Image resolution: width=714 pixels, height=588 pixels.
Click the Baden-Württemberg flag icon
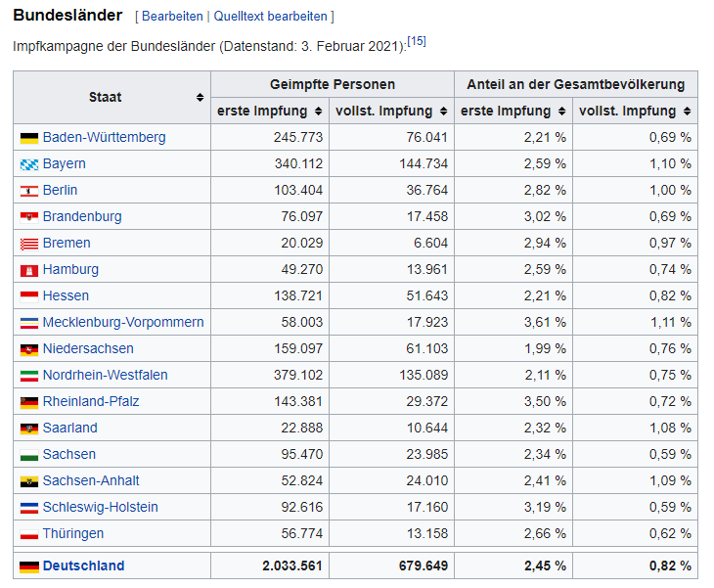28,138
